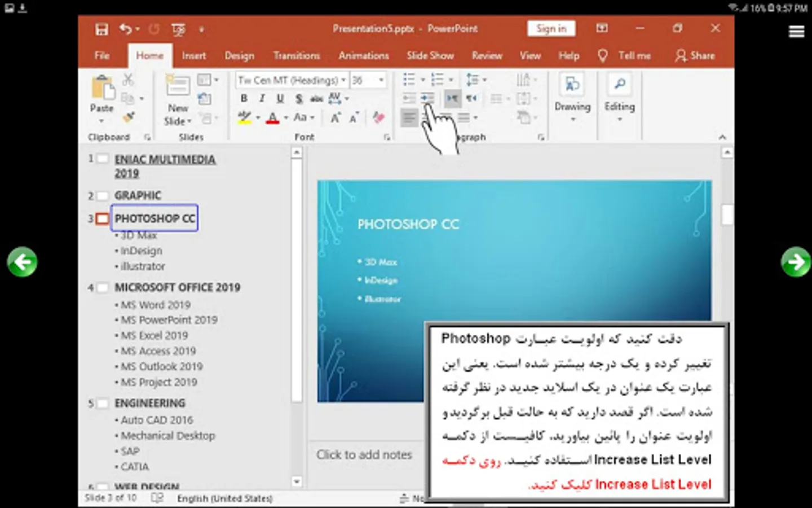Open the New Slide dropdown

[x=178, y=115]
